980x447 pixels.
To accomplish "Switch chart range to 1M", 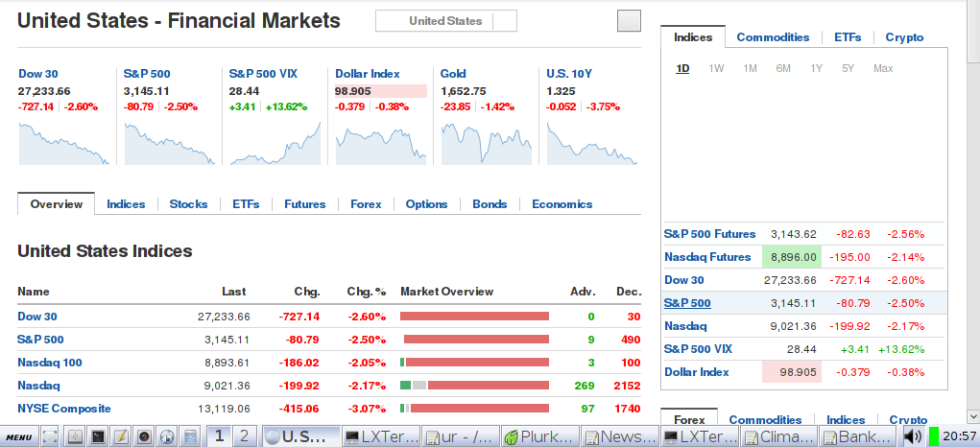I will [750, 68].
